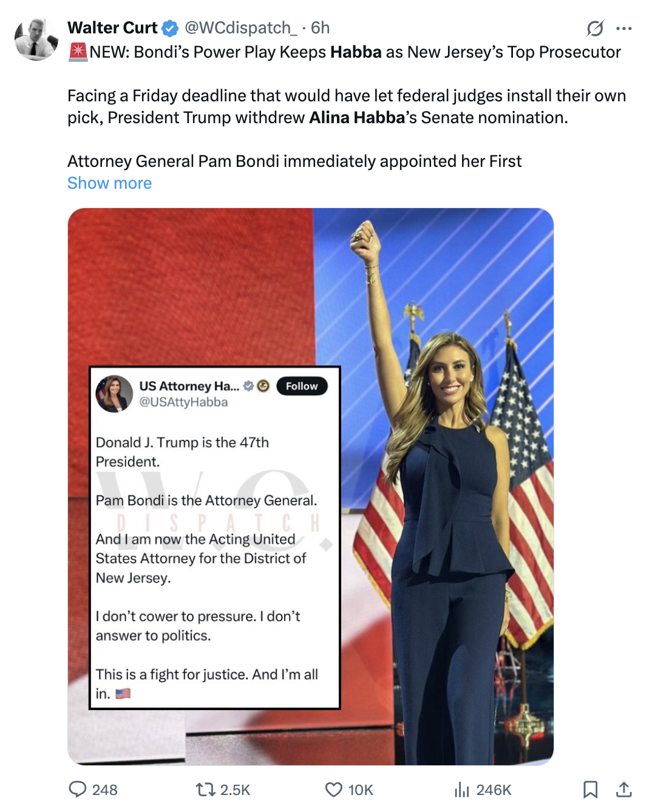652x812 pixels.
Task: Click the 248 replies count
Action: (x=105, y=790)
